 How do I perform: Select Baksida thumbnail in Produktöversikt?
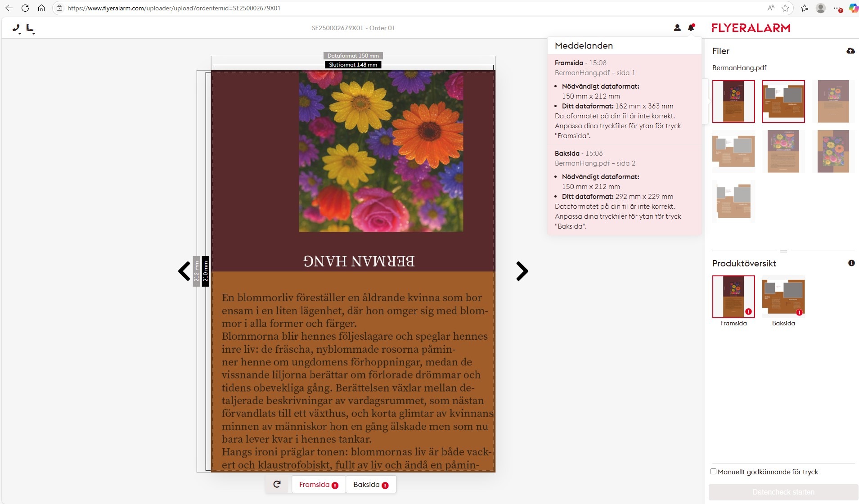point(783,297)
